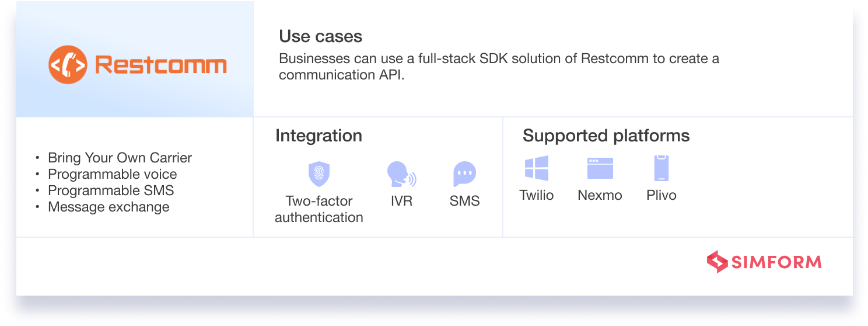Image resolution: width=868 pixels, height=326 pixels.
Task: Click the use cases description starting "Businesses can use"
Action: (499, 67)
